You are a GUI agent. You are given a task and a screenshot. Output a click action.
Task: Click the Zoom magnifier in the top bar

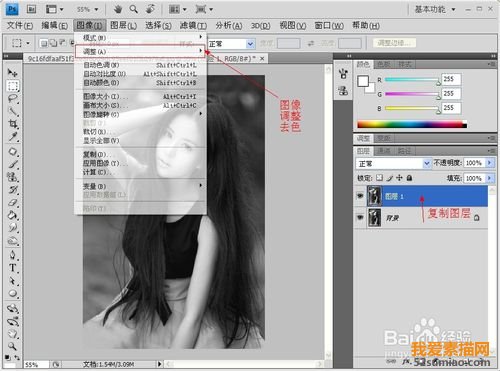pyautogui.click(x=134, y=9)
